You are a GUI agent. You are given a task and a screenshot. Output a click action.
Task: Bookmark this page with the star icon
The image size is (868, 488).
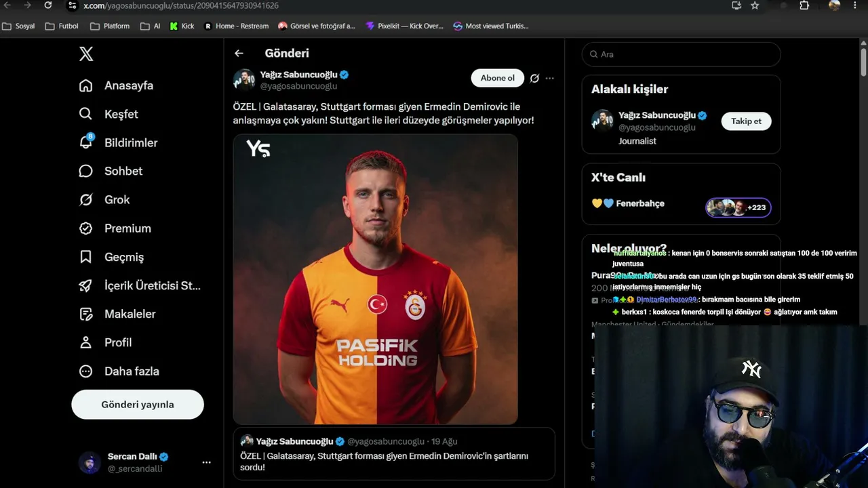click(755, 5)
